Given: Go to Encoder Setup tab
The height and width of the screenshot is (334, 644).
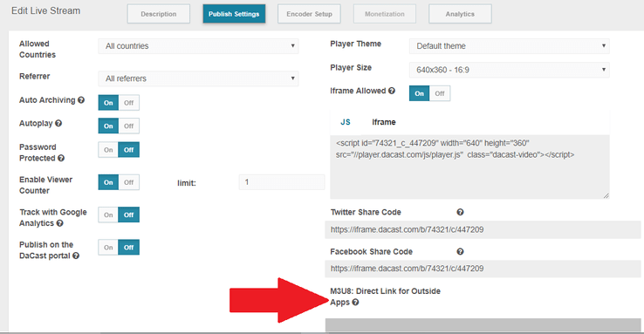Looking at the screenshot, I should [309, 14].
